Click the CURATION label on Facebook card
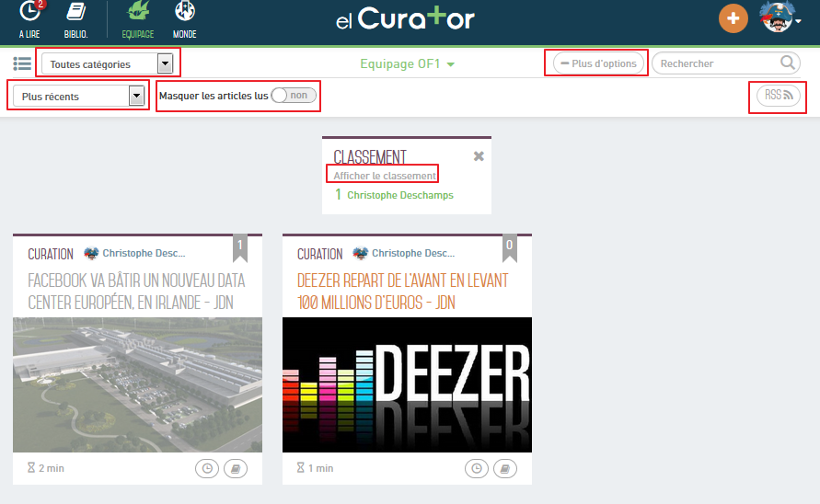 pos(51,254)
